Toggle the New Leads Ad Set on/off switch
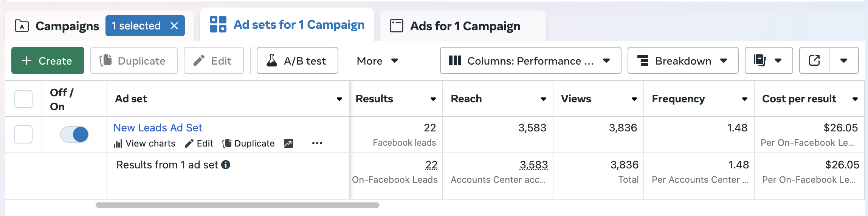Screen dimensions: 868x216 pyautogui.click(x=74, y=134)
